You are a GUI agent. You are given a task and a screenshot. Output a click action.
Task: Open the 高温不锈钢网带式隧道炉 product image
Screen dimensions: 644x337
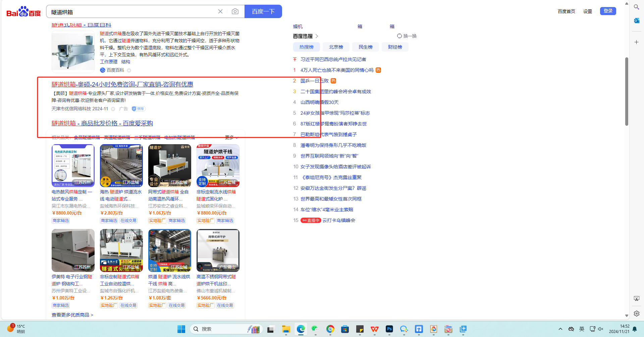coord(218,250)
